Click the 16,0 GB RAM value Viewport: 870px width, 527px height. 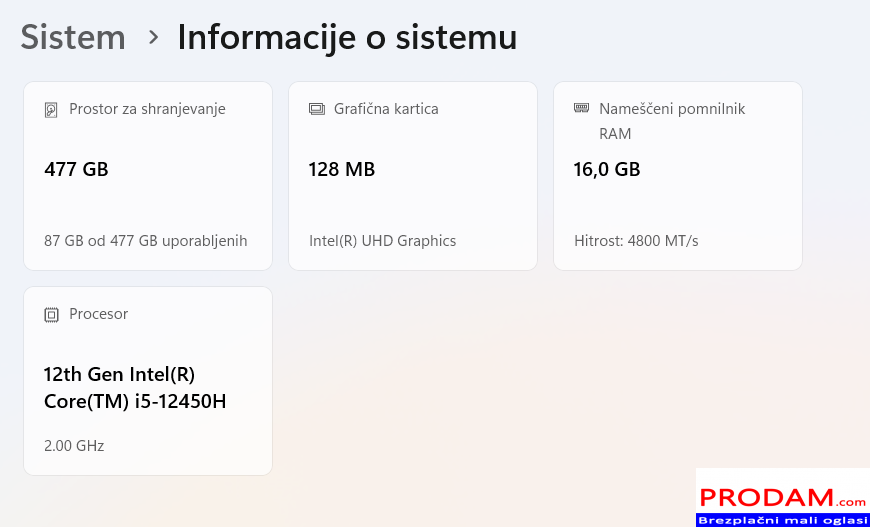point(607,170)
